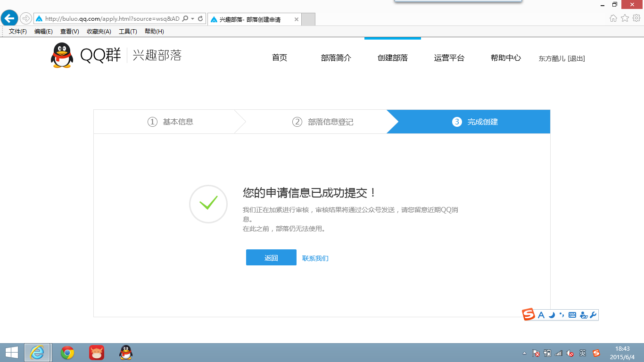
Task: Open 运营平台 navigation link
Action: (449, 58)
